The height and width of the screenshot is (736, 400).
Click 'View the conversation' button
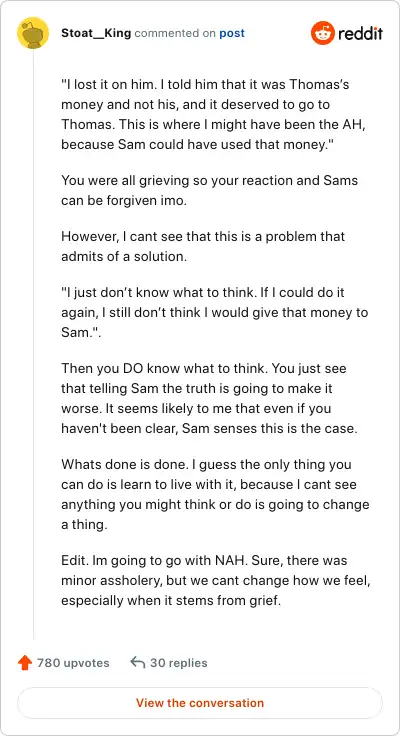[200, 703]
